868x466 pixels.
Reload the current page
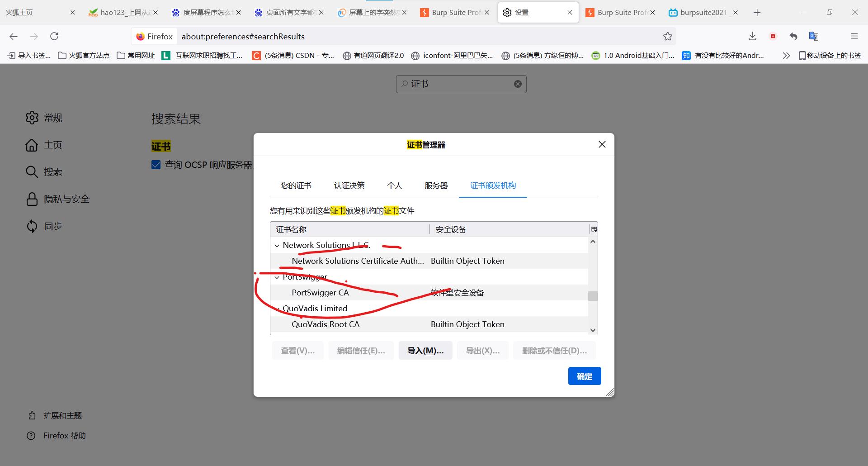[x=54, y=36]
